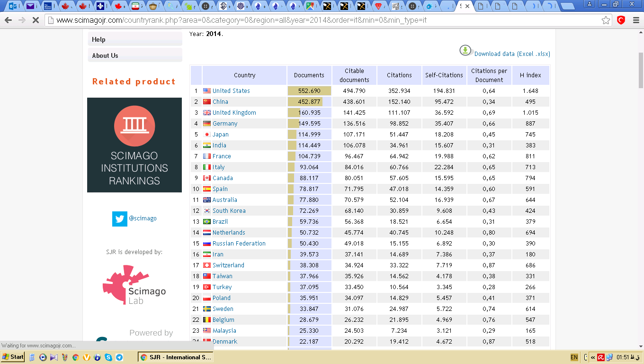The width and height of the screenshot is (644, 364).
Task: Open the About Us sidebar item
Action: click(x=135, y=55)
